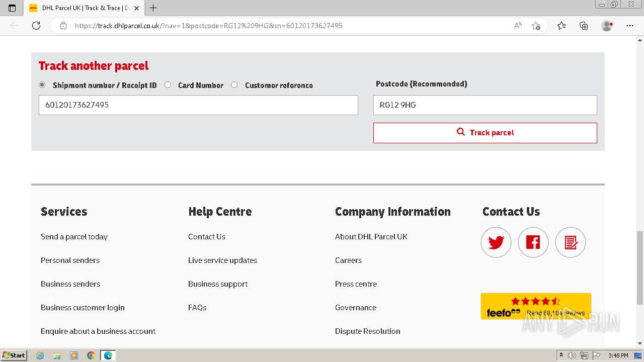Open Live service updates link
644x362 pixels.
tap(222, 260)
